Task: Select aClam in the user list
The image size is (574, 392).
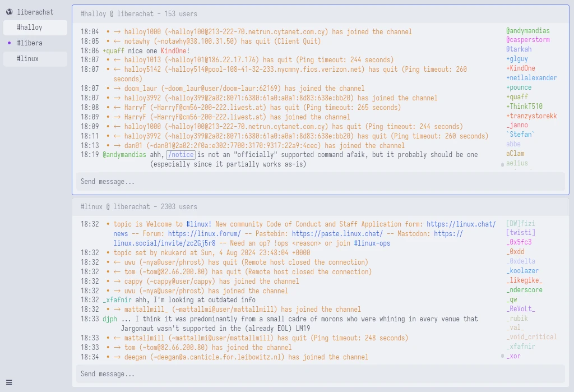Action: (x=515, y=154)
